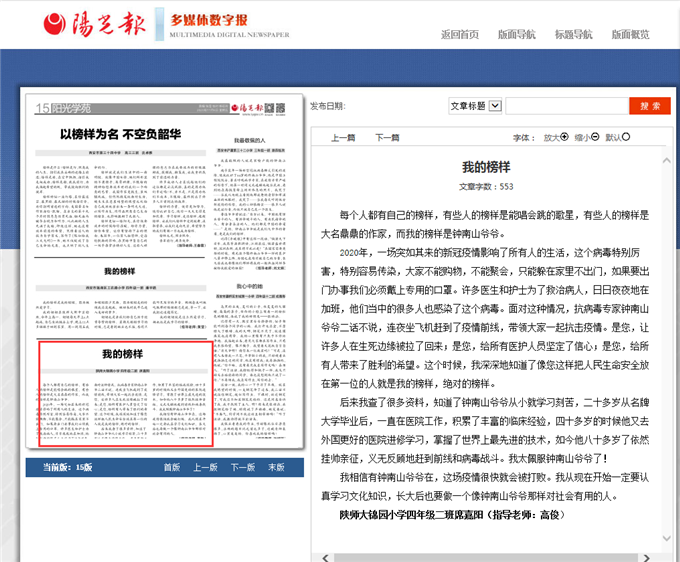Image resolution: width=680 pixels, height=562 pixels.
Task: Click horizontal scrollbar left arrow
Action: point(326,558)
